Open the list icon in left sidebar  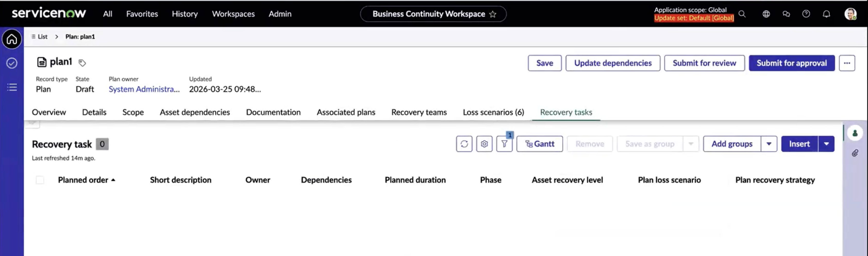12,87
